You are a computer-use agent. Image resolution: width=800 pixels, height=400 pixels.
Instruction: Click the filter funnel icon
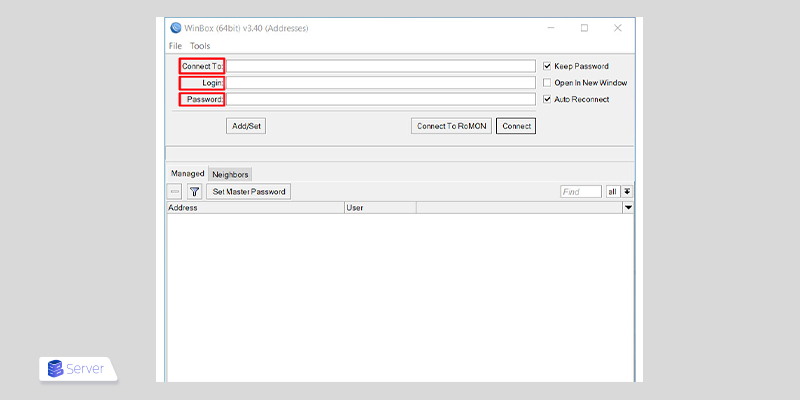pyautogui.click(x=194, y=192)
